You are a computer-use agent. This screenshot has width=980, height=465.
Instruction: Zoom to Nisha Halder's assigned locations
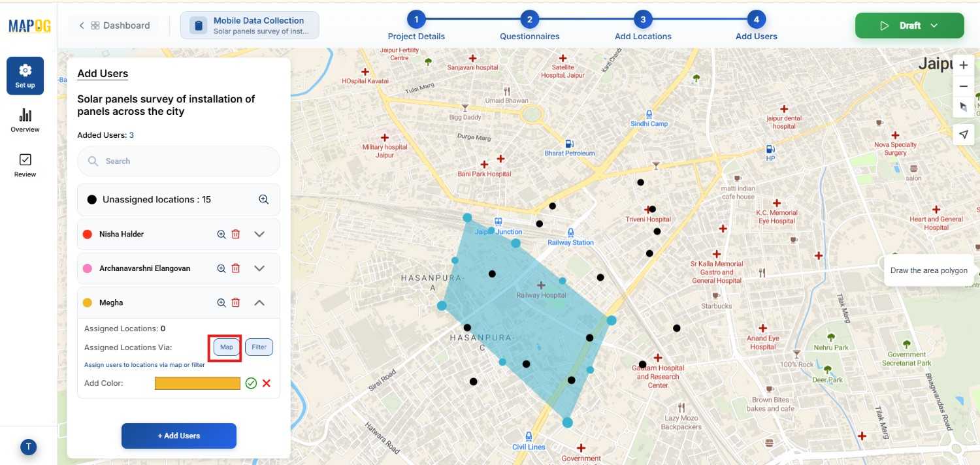pos(221,234)
